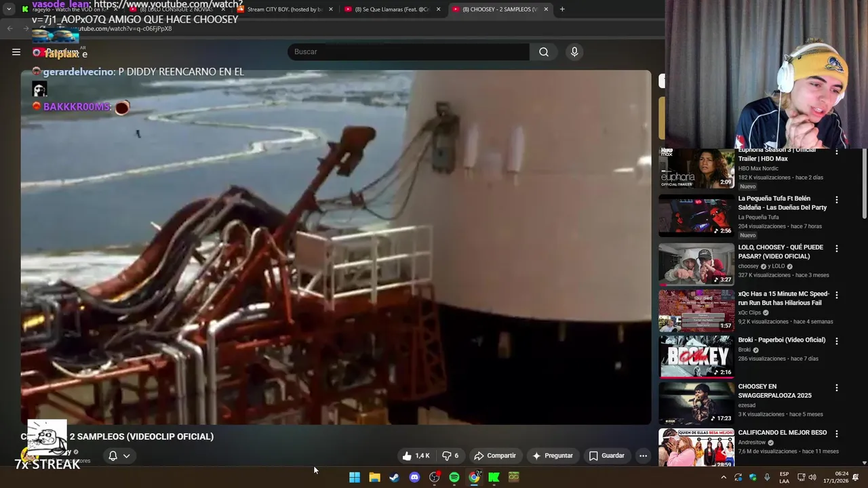The image size is (868, 488).
Task: Open options for LOLO, CHOOSEY QUÉ PUEDE PASAR
Action: 836,249
